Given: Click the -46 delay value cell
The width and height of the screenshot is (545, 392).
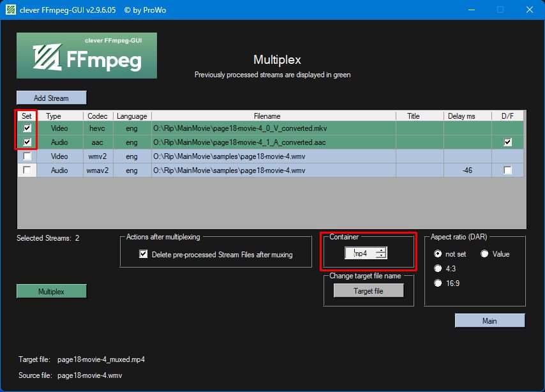Looking at the screenshot, I should [x=468, y=170].
